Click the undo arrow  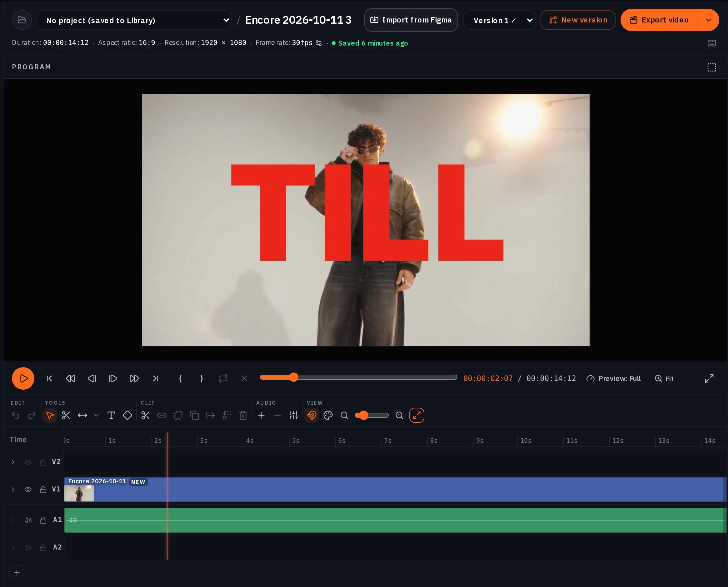pos(16,415)
